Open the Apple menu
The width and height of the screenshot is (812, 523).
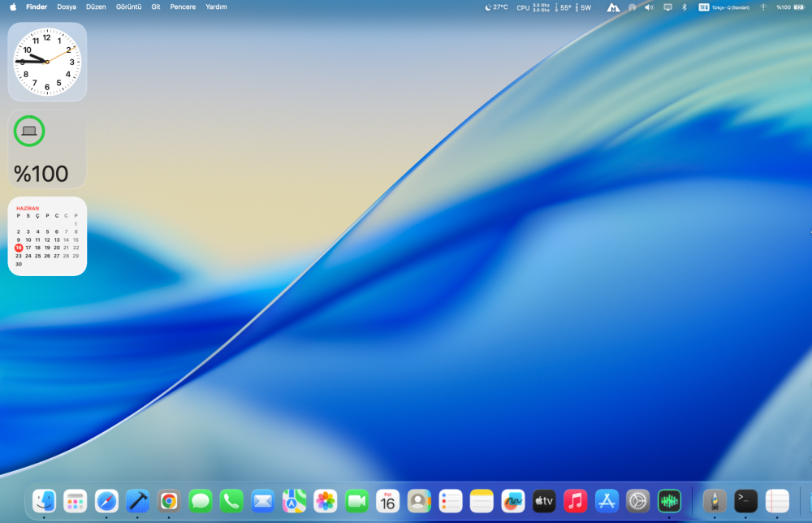[13, 7]
